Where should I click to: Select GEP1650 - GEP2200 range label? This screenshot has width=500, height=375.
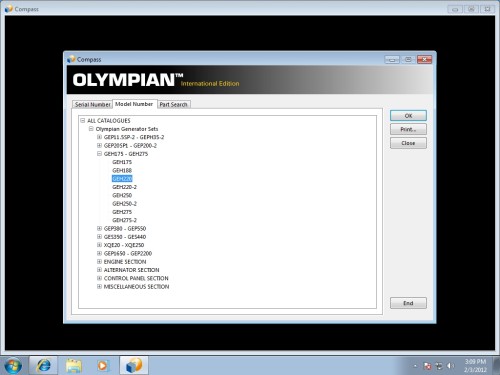(128, 253)
